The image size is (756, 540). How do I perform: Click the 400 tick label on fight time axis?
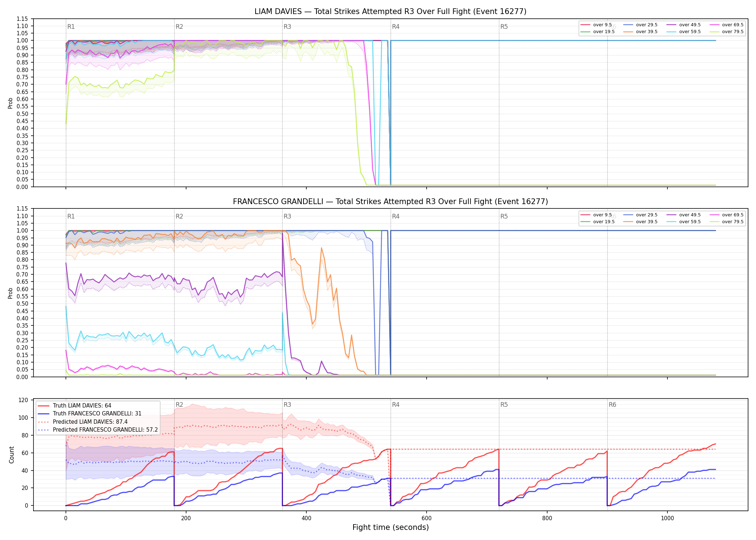(x=306, y=518)
